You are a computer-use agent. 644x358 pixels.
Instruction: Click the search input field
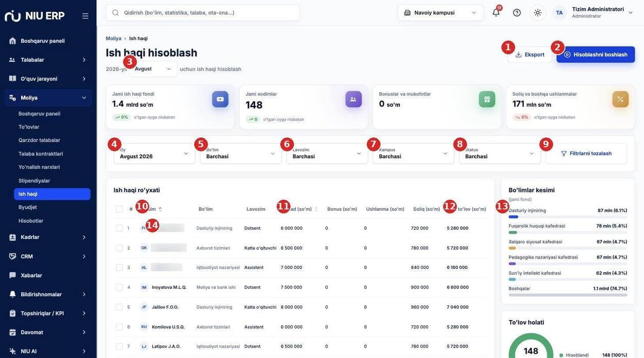(x=202, y=12)
